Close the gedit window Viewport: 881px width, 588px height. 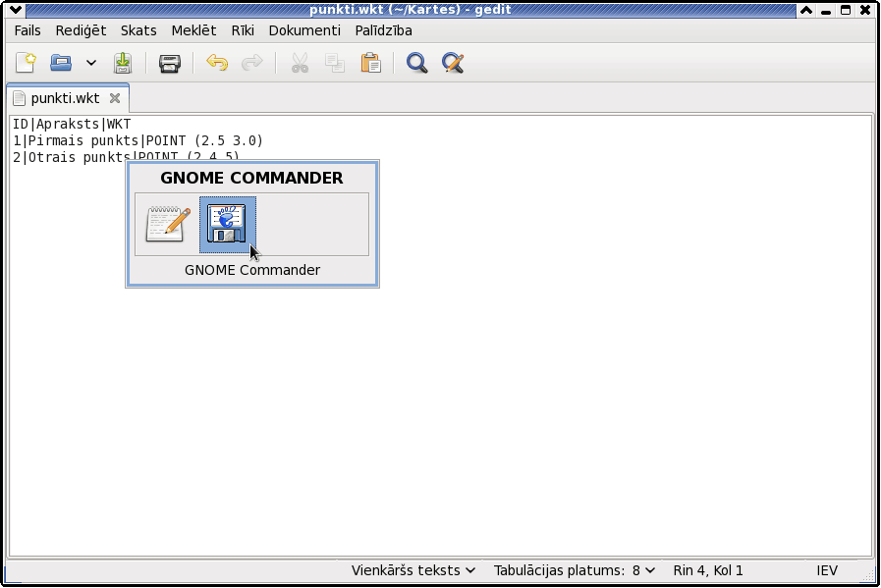pos(865,10)
